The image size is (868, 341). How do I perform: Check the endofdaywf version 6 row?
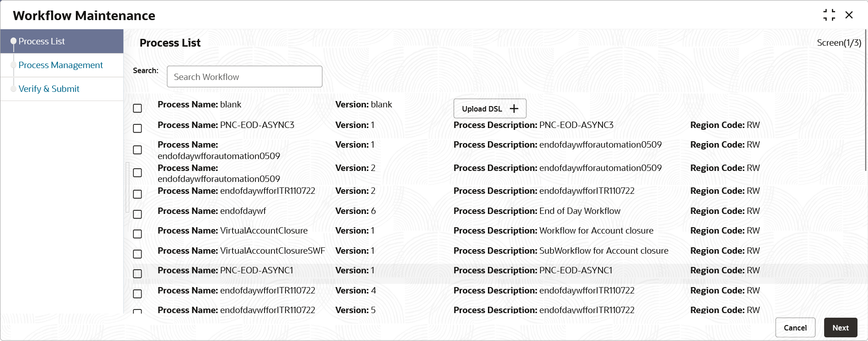coord(138,214)
